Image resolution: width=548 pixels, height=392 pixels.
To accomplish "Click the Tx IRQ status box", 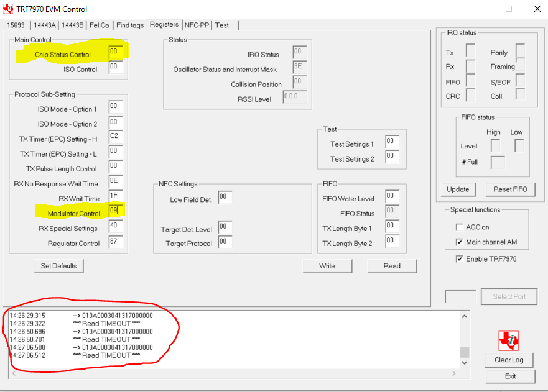I will pos(470,50).
